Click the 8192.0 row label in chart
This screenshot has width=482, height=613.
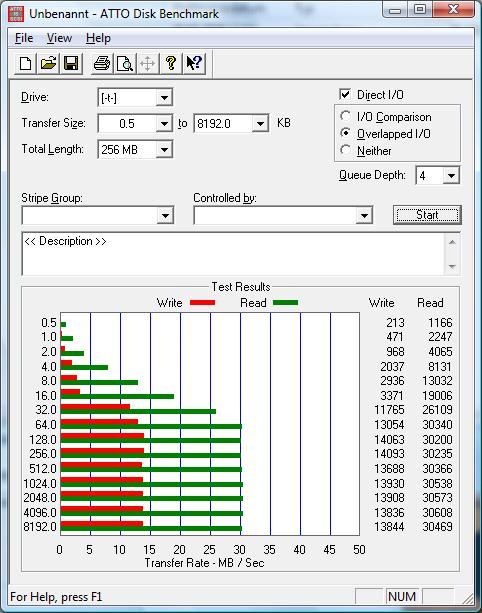[x=40, y=527]
